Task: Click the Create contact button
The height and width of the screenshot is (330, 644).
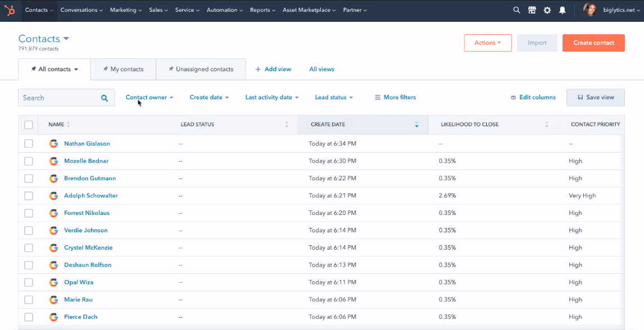Action: tap(593, 43)
